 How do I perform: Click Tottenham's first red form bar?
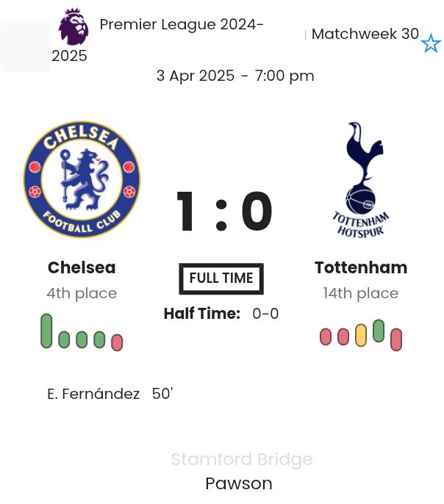[326, 336]
